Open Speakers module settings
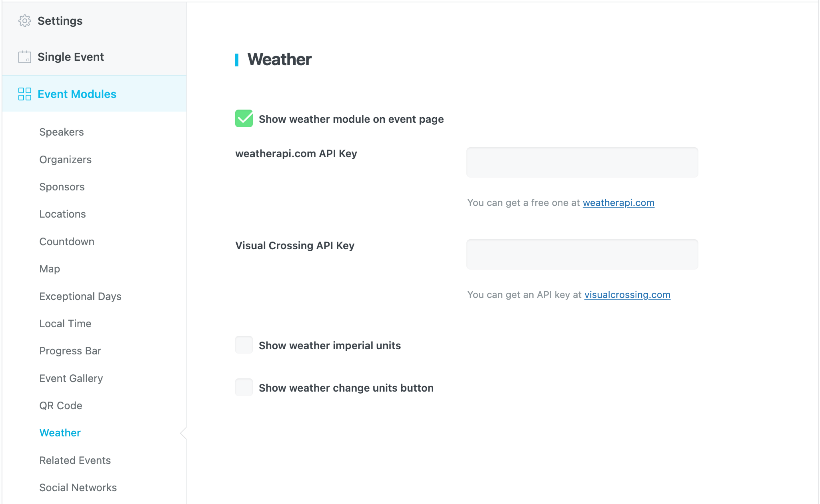This screenshot has width=820, height=504. click(x=62, y=132)
